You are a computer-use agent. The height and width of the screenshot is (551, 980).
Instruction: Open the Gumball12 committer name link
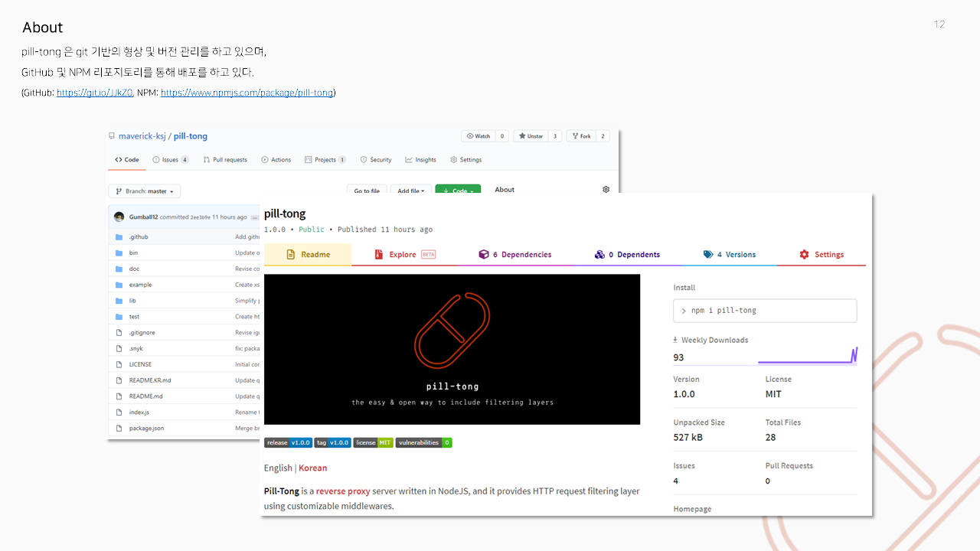pos(143,217)
